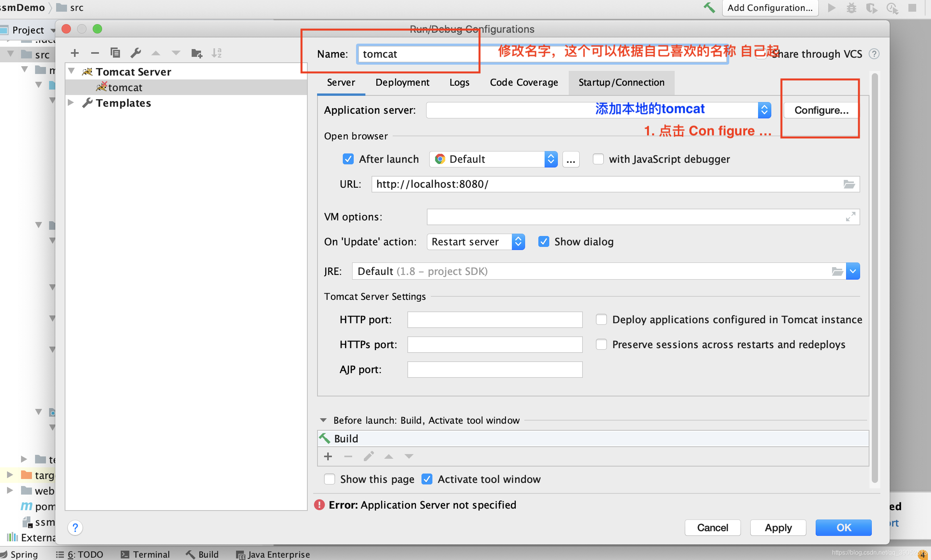Image resolution: width=931 pixels, height=560 pixels.
Task: Click the add new configuration plus icon
Action: pos(75,53)
